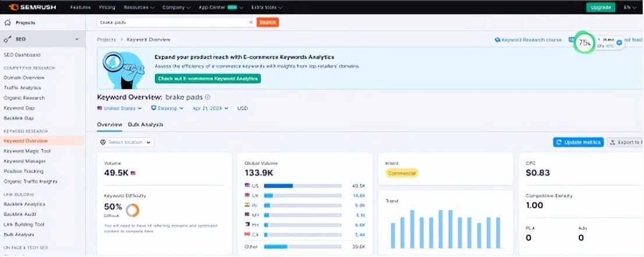Viewport: 644px width, 257px height.
Task: Open Position Tracking in sidebar
Action: point(23,172)
